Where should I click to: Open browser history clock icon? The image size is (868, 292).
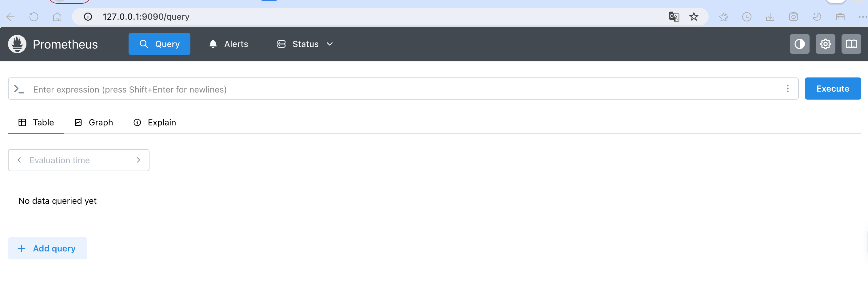tap(747, 17)
